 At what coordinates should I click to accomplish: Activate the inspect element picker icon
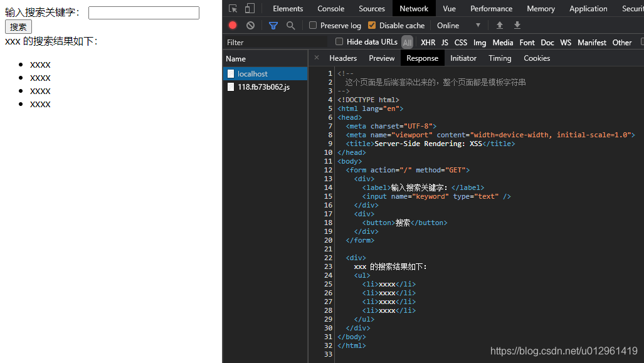(233, 9)
